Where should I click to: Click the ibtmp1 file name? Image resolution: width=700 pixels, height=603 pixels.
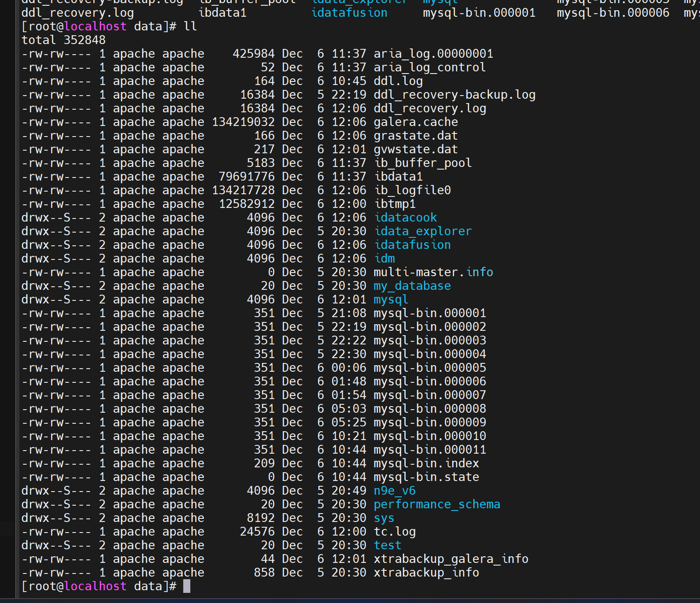click(x=395, y=204)
